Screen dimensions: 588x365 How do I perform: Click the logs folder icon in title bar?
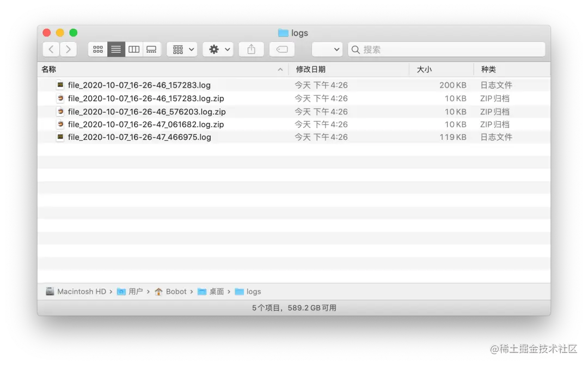283,33
